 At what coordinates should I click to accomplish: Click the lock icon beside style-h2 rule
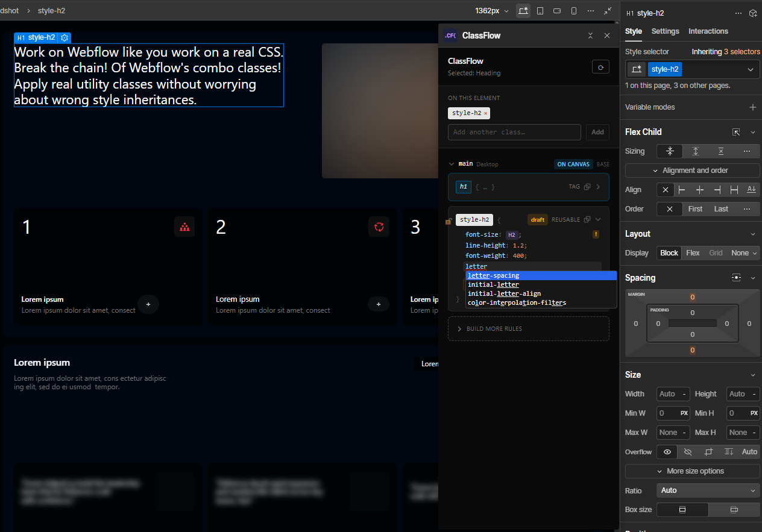[449, 221]
